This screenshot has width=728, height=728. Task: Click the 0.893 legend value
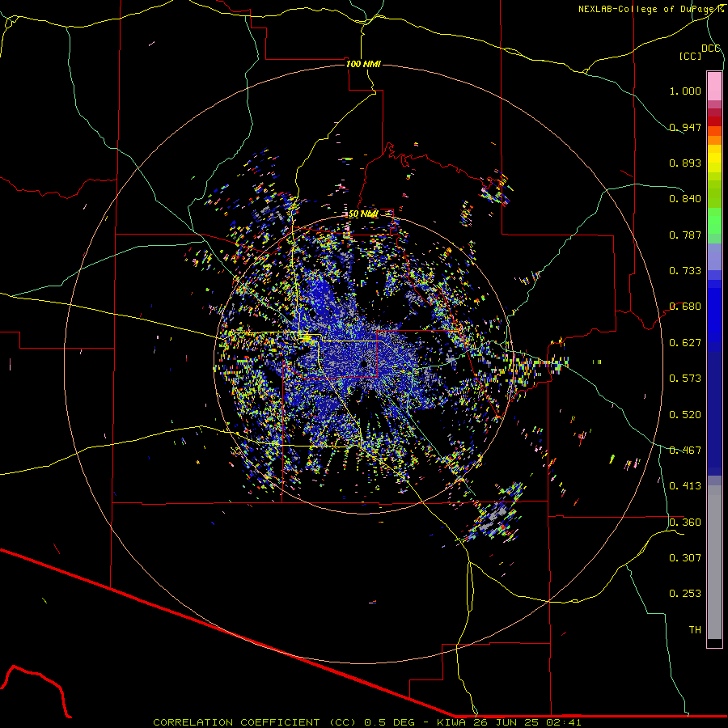click(x=685, y=163)
